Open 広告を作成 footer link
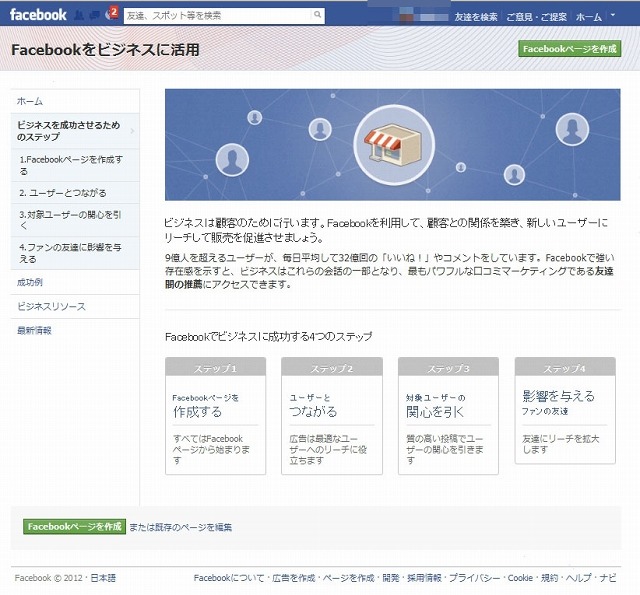Viewport: 640px width, 595px height. point(294,578)
